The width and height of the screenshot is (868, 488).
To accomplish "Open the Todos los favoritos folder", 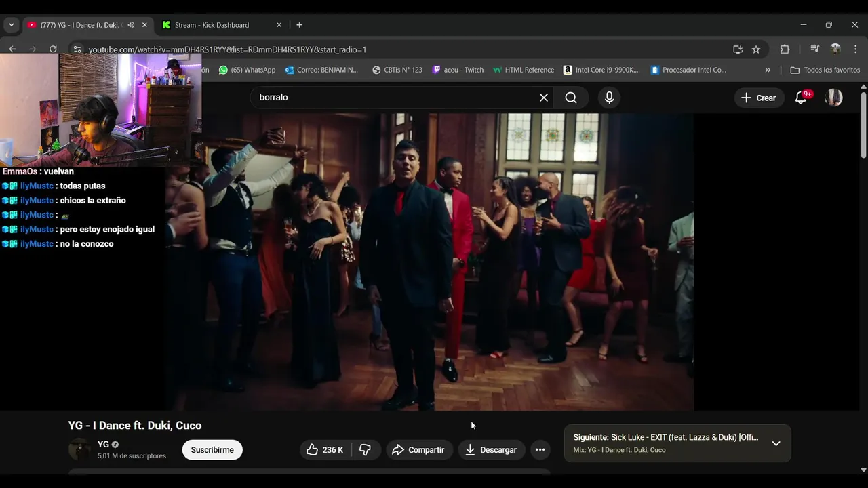I will (x=825, y=70).
